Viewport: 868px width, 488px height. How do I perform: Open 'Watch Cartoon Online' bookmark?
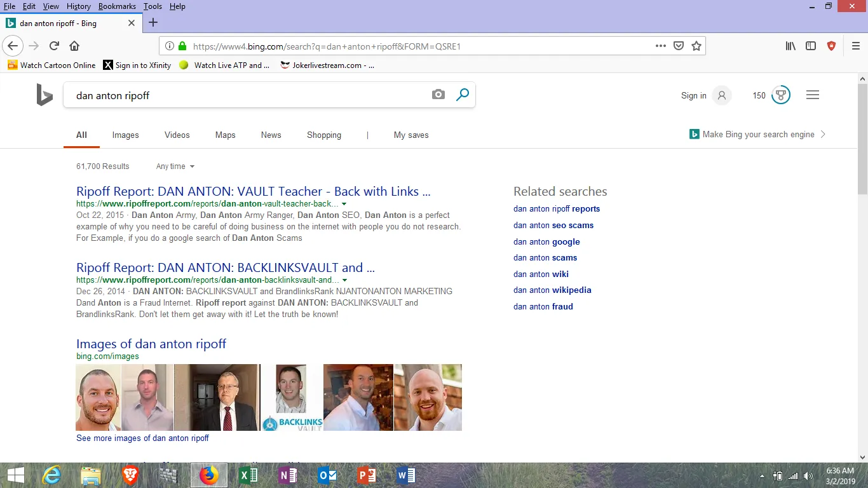(51, 65)
